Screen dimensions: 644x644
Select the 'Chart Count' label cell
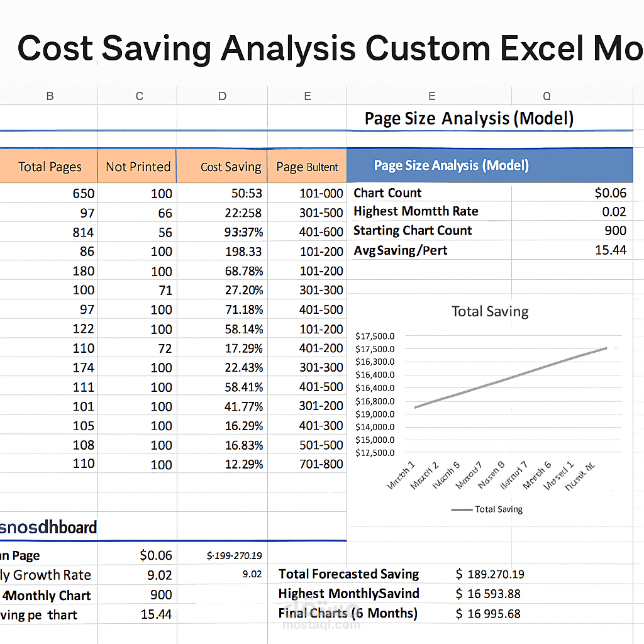tap(387, 192)
